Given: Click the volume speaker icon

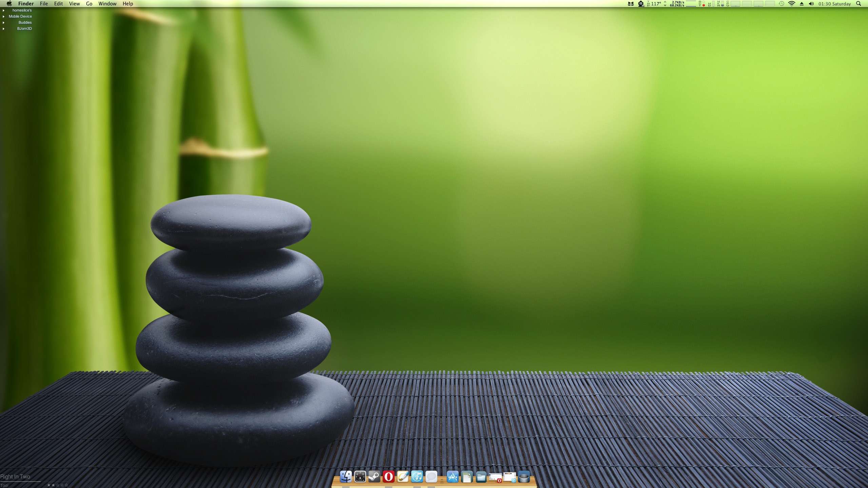Looking at the screenshot, I should click(x=811, y=4).
